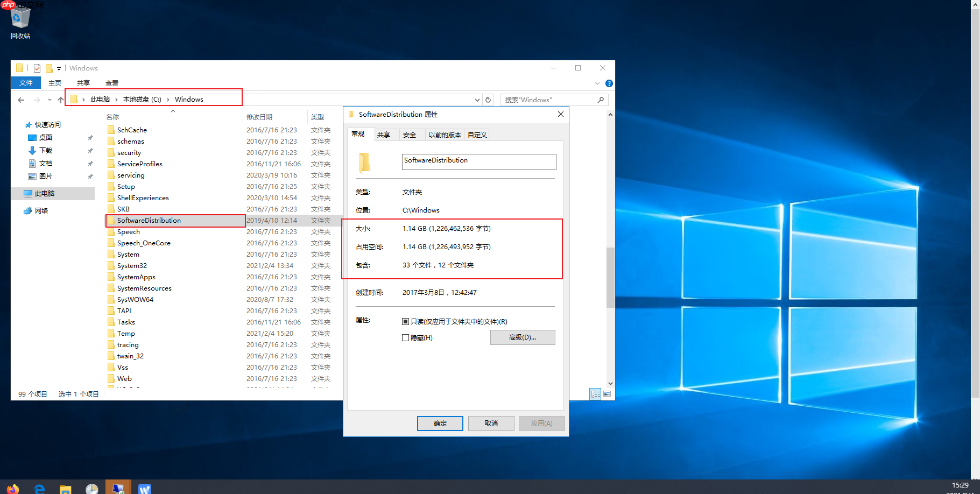Image resolution: width=980 pixels, height=494 pixels.
Task: Enable the 隐藏(H) checkbox
Action: coord(406,337)
